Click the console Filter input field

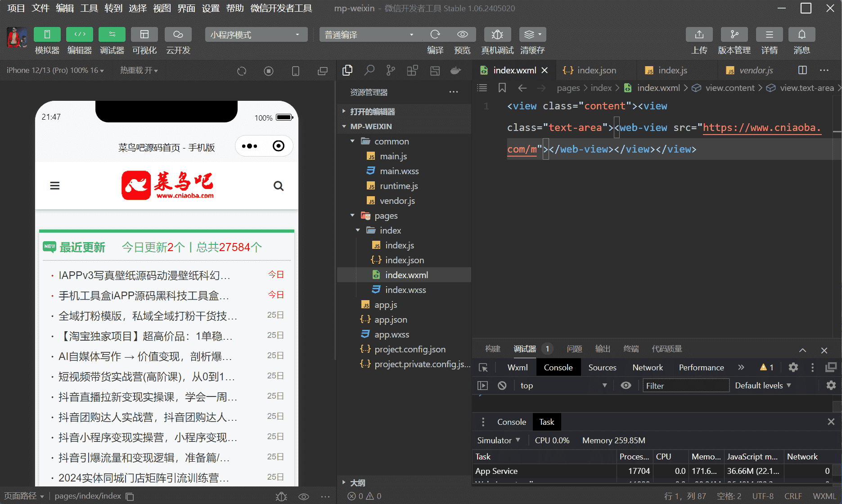click(685, 386)
